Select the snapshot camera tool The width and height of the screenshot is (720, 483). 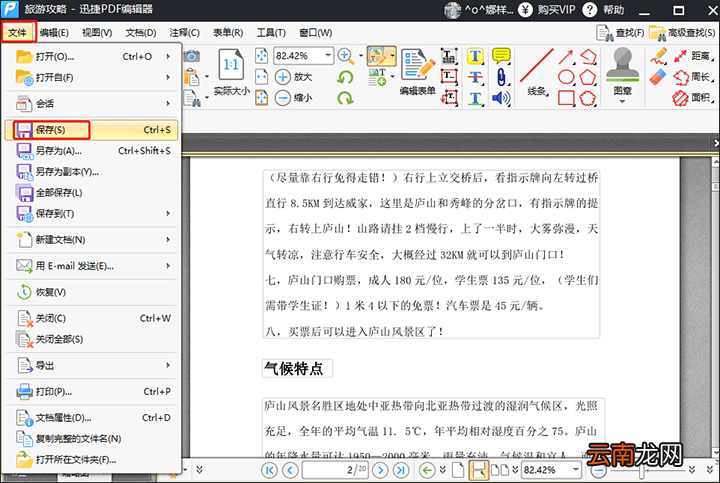click(192, 56)
